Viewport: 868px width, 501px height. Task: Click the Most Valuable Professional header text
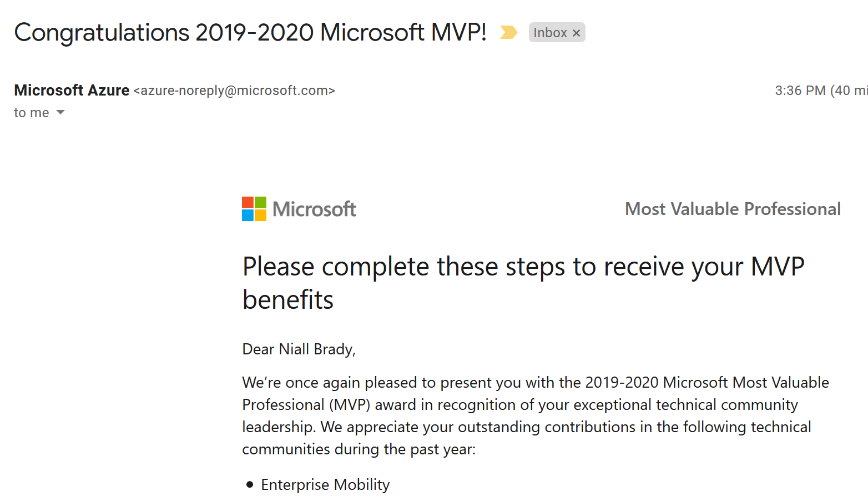733,209
